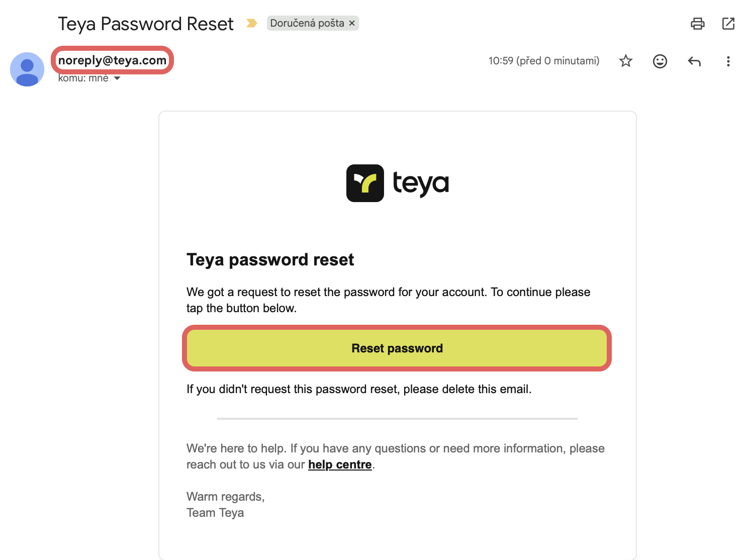Screen dimensions: 746x560
Task: Open the email in a new window
Action: [728, 24]
